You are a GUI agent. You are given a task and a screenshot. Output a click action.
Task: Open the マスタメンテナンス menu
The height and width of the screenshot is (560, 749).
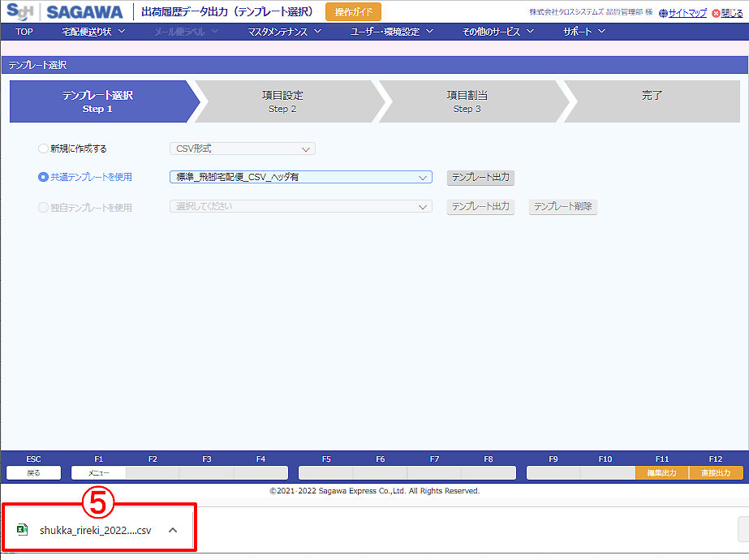[x=285, y=32]
